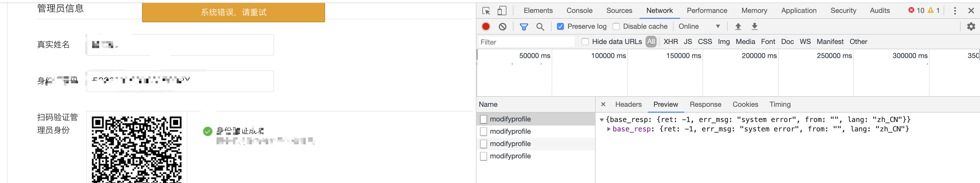Filter requests by Manifest
The width and height of the screenshot is (980, 183).
click(x=830, y=41)
